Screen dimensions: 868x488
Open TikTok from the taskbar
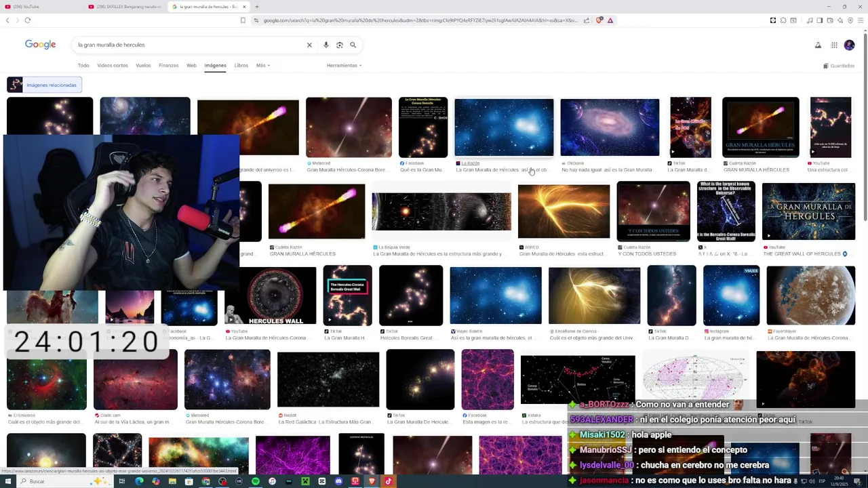(389, 481)
